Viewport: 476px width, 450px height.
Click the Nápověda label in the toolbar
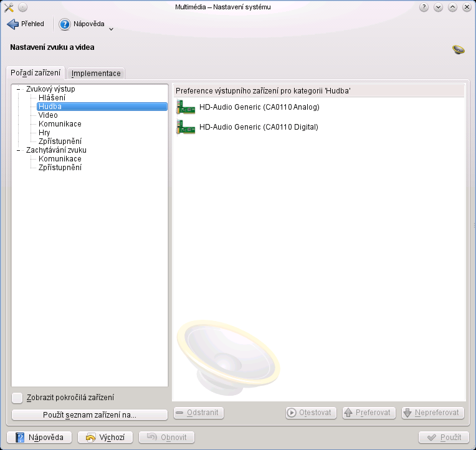click(89, 24)
